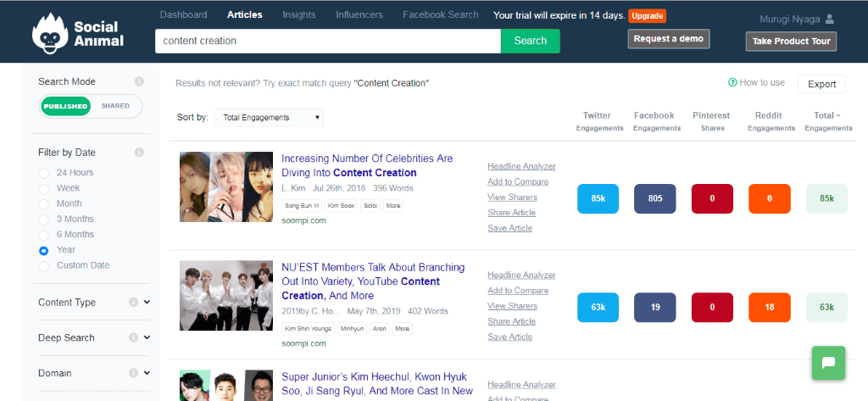
Task: Click the 19 Facebook engagements badge
Action: 655,308
